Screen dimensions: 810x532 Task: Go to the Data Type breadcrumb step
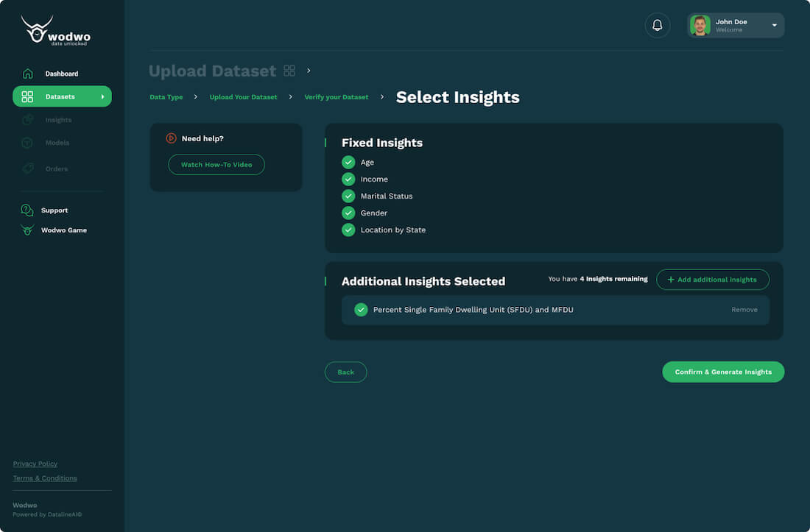pyautogui.click(x=166, y=96)
